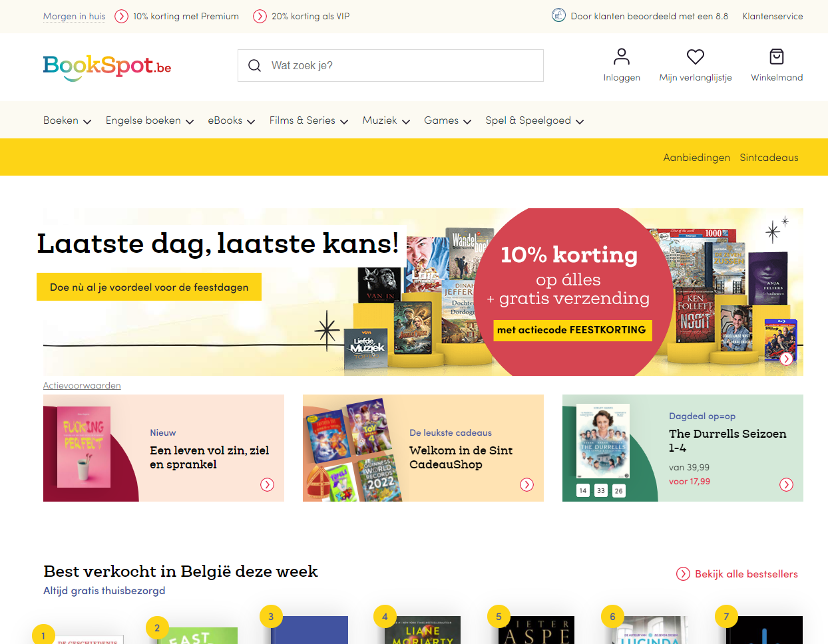
Task: Click 'Doe nù al je voordeel' button
Action: tap(149, 287)
